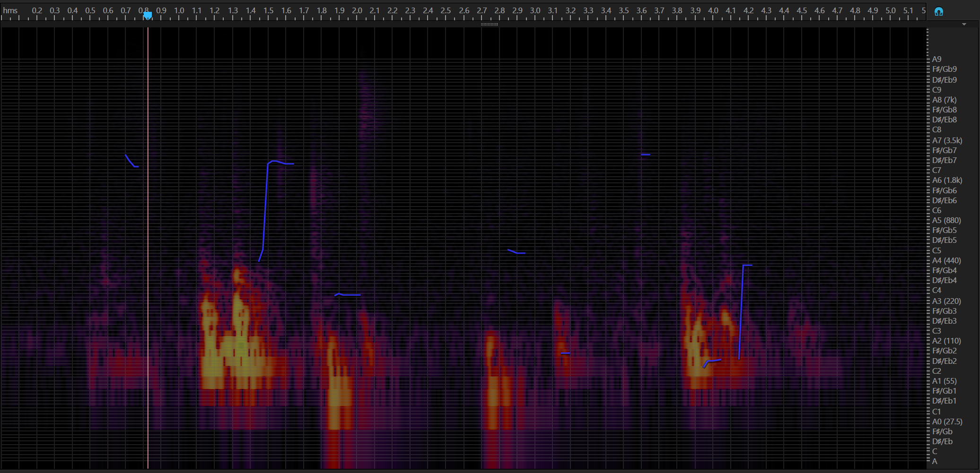Click the A4 (440) pitch scale label
Screen dimensions: 980x473
tap(946, 260)
